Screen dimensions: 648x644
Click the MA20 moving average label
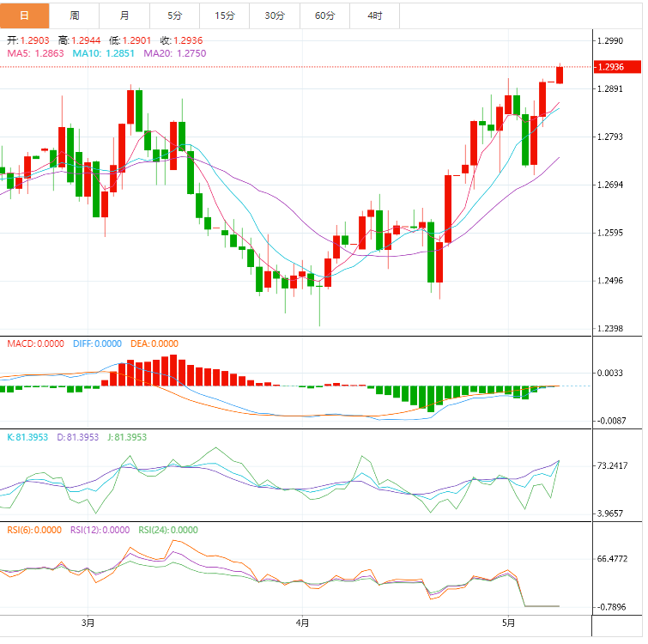point(175,53)
